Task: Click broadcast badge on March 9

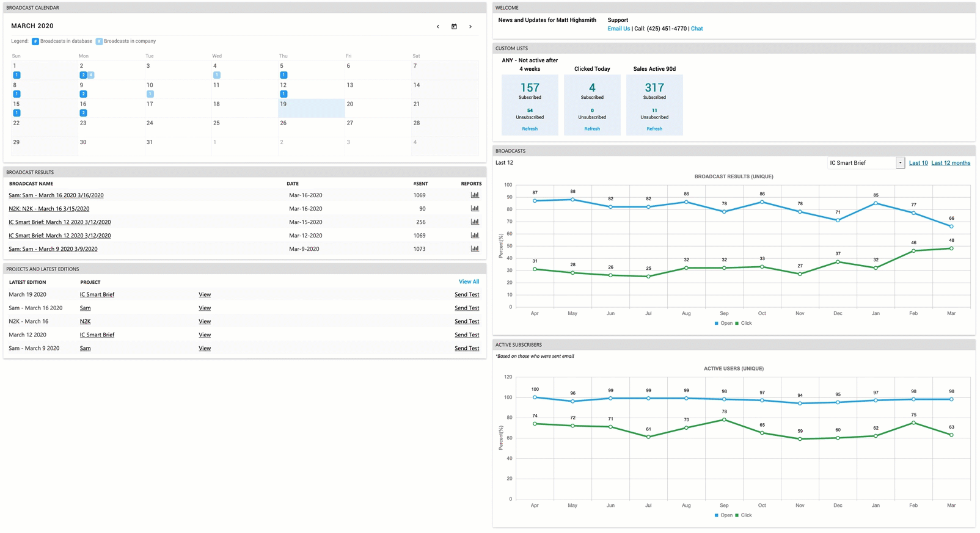Action: [83, 94]
